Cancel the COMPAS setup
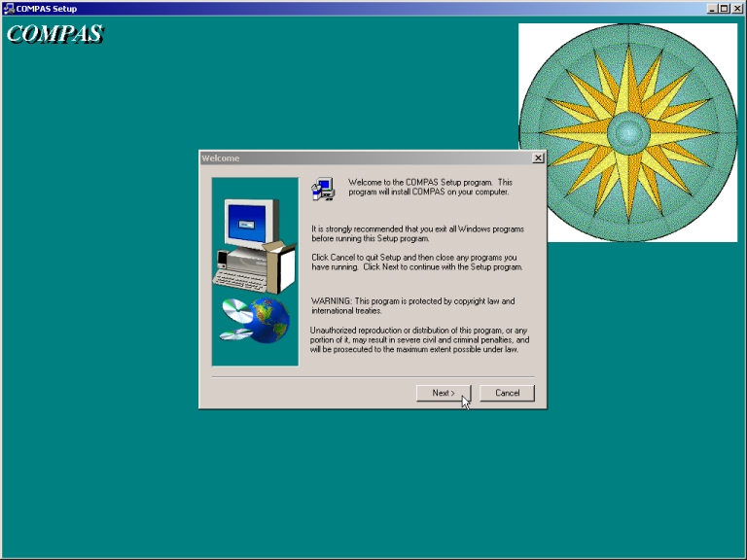This screenshot has width=747, height=560. [507, 393]
